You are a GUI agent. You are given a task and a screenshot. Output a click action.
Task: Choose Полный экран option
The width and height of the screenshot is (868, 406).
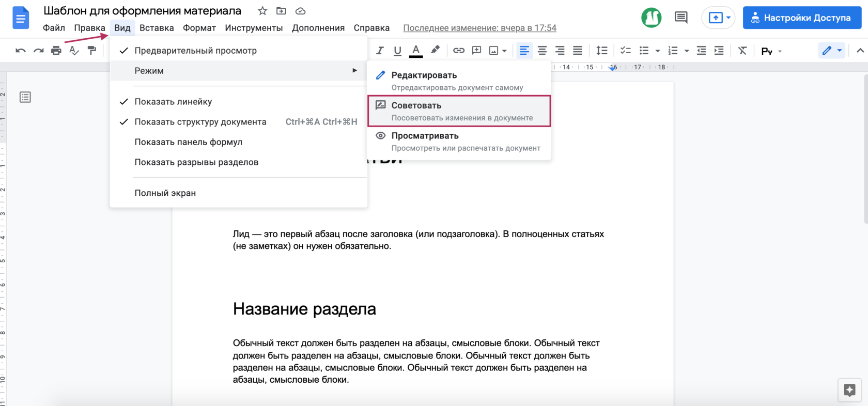click(x=238, y=193)
